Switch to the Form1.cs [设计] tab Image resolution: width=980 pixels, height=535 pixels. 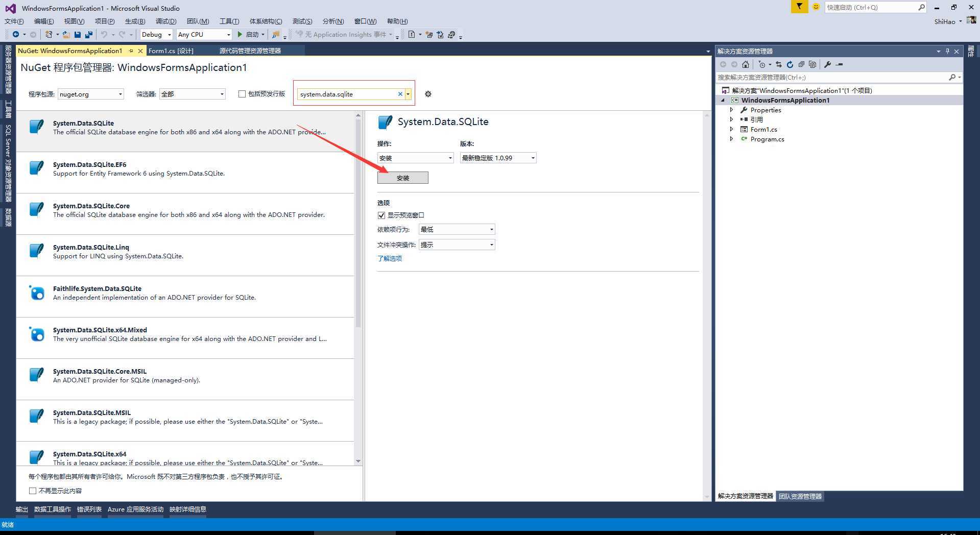point(171,51)
